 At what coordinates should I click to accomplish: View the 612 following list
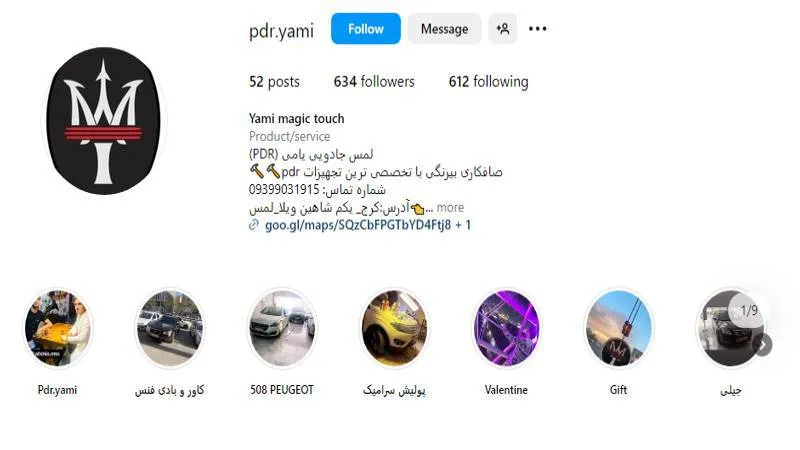click(488, 82)
